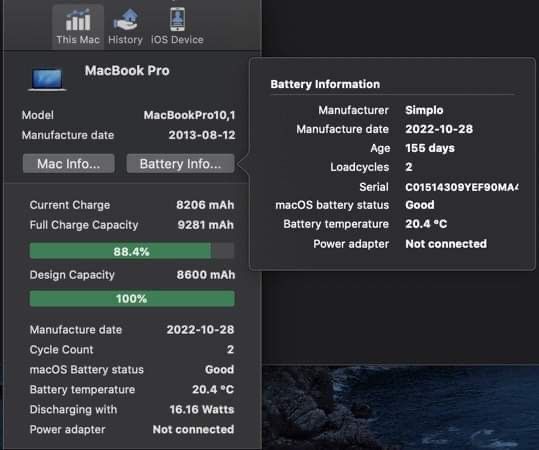Screen dimensions: 539x450
Task: Click the Model label
Action: point(38,115)
